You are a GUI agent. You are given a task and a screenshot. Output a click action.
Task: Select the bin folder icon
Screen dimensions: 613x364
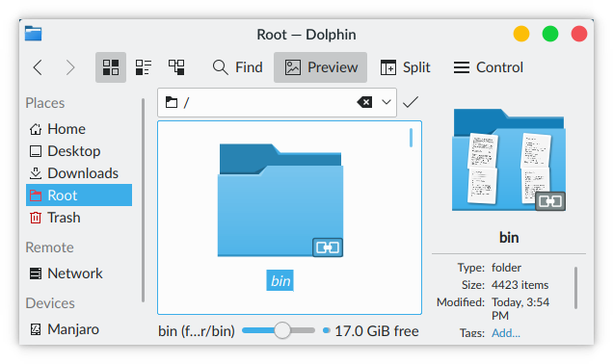tap(280, 200)
